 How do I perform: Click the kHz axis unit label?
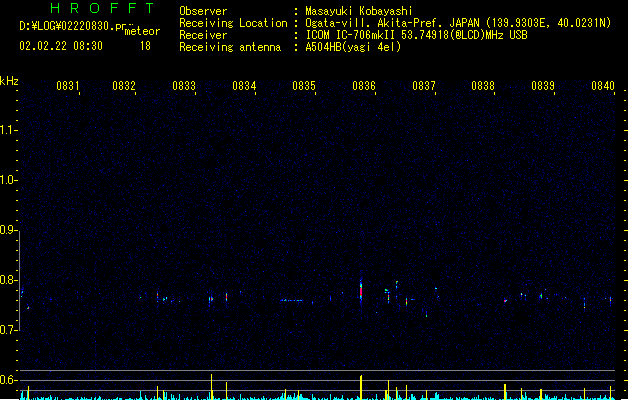pos(9,81)
